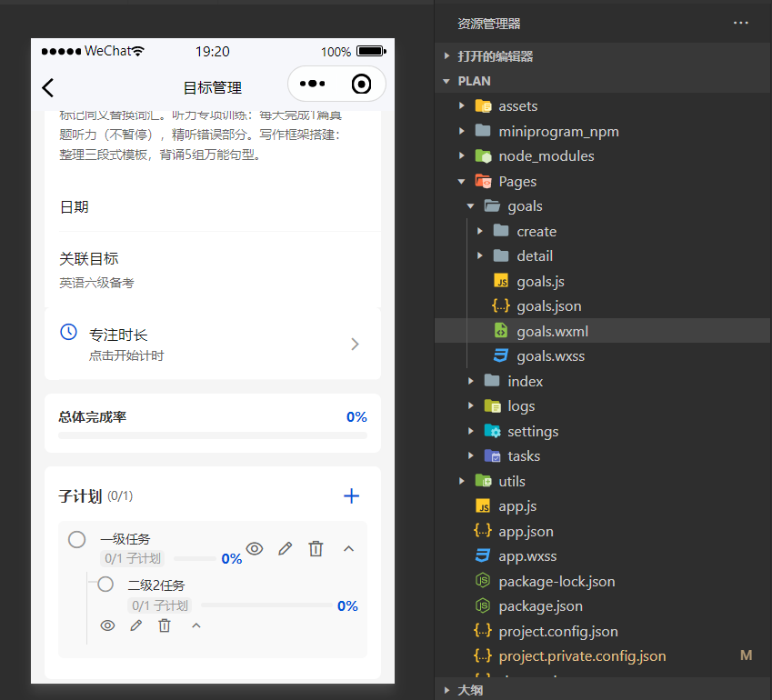Collapse 一级任务 using its up chevron
Screen dimensions: 772x700
click(348, 548)
